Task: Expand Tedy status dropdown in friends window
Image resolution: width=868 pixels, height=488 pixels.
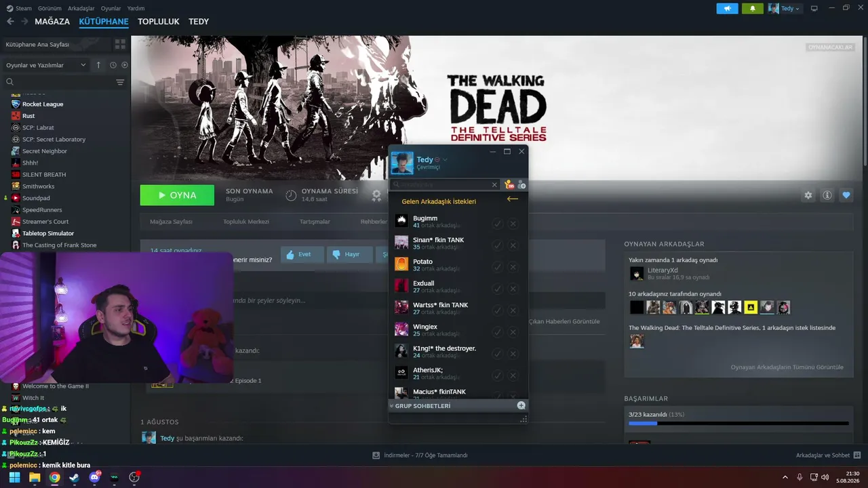Action: 445,160
